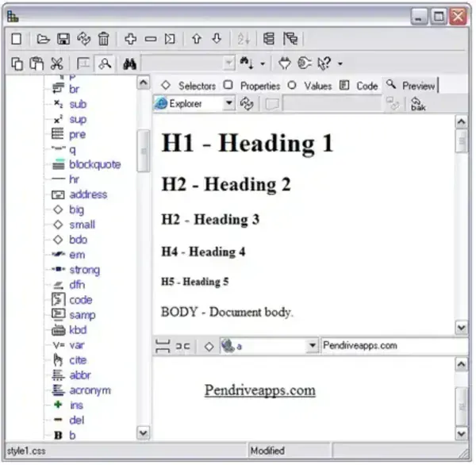Click the side-by-side layout icon

pyautogui.click(x=182, y=346)
